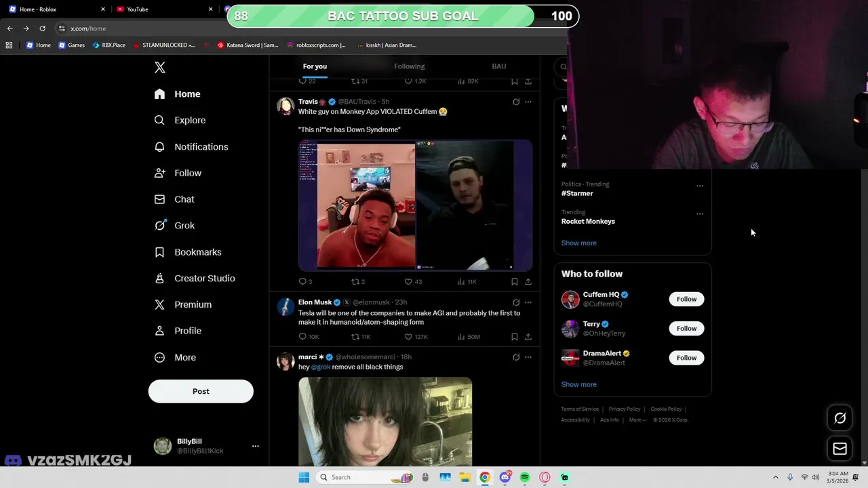Screen dimensions: 868x488
Task: Open the Rocket Monkeys trend
Action: coord(588,221)
